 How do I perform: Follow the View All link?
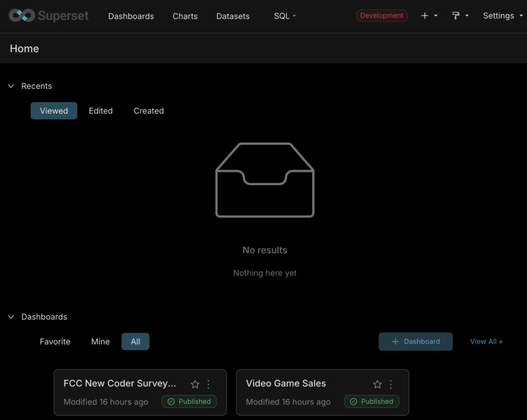coord(486,341)
